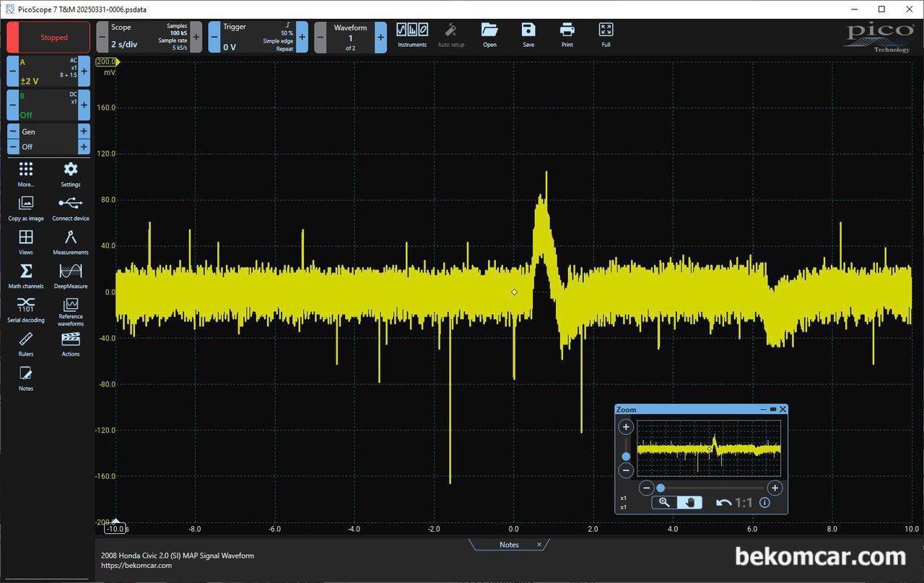Open a saved waveform file
The width and height of the screenshot is (924, 583).
pyautogui.click(x=489, y=35)
